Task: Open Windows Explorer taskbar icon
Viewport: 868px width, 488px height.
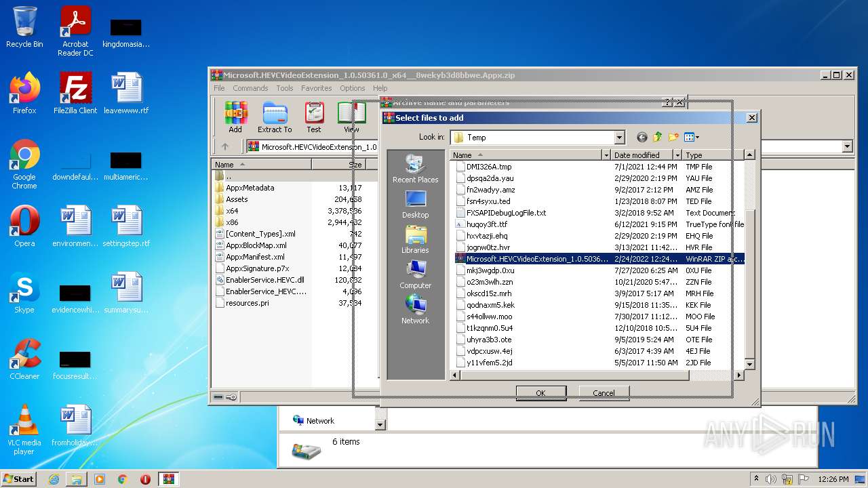Action: click(77, 479)
